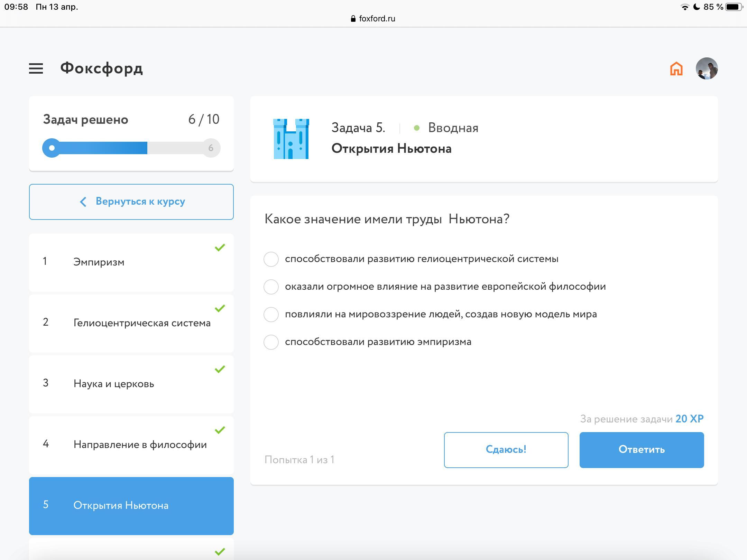The width and height of the screenshot is (747, 560).
Task: Open task 4 Направление в философии
Action: point(131,445)
